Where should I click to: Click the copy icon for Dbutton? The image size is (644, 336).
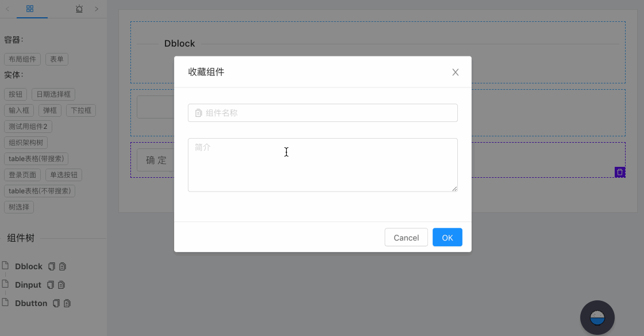[56, 304]
